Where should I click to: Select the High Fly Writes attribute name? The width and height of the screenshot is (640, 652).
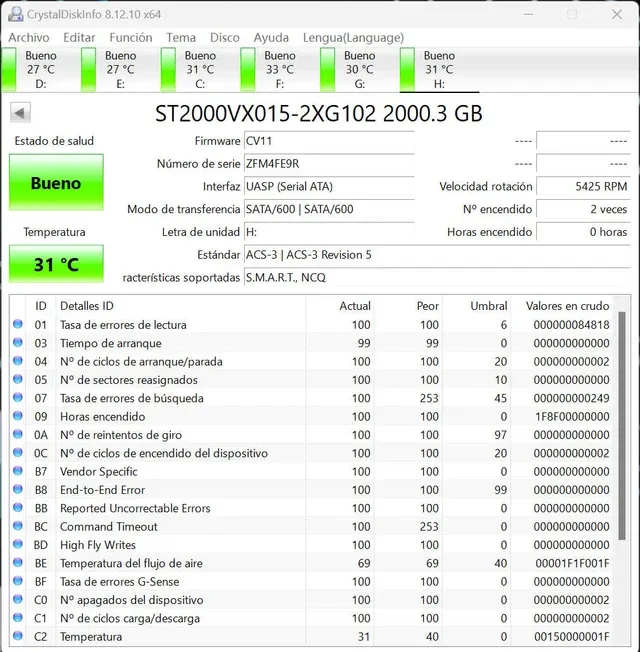click(x=98, y=545)
